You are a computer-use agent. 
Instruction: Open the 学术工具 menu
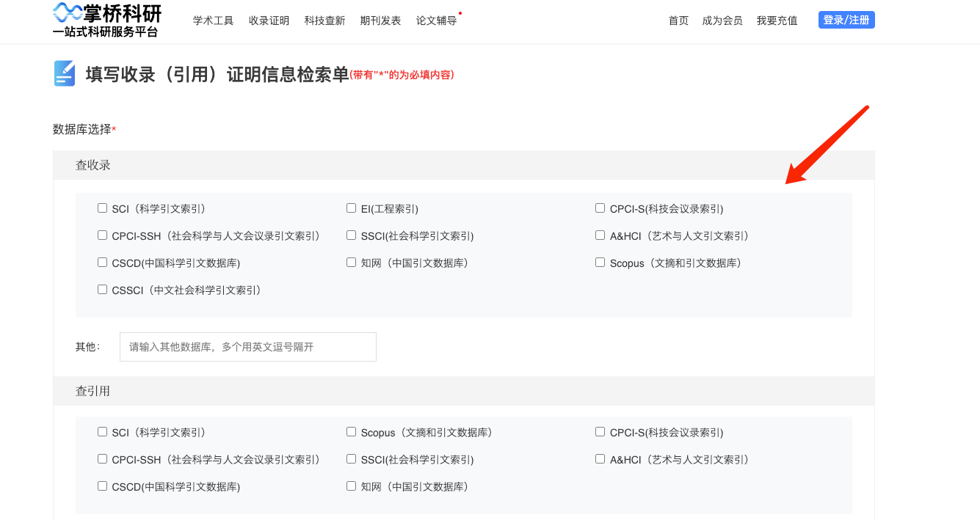point(213,21)
